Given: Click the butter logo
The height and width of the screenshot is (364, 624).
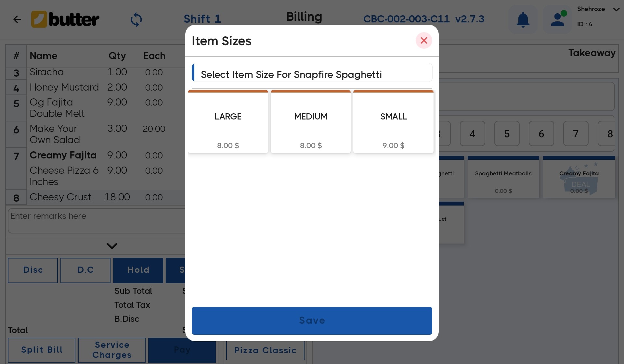Looking at the screenshot, I should click(x=65, y=19).
